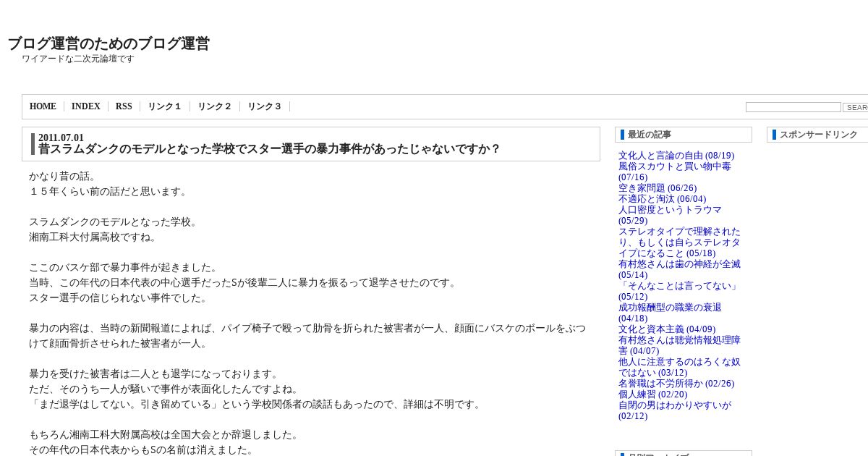Open recent post 空き家問題 (06/26)
868x456 pixels.
pyautogui.click(x=658, y=188)
